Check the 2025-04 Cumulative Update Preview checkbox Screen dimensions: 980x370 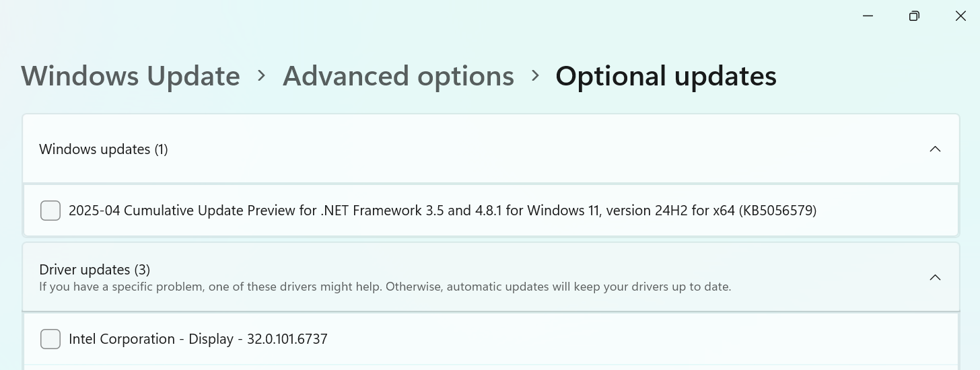pos(50,211)
